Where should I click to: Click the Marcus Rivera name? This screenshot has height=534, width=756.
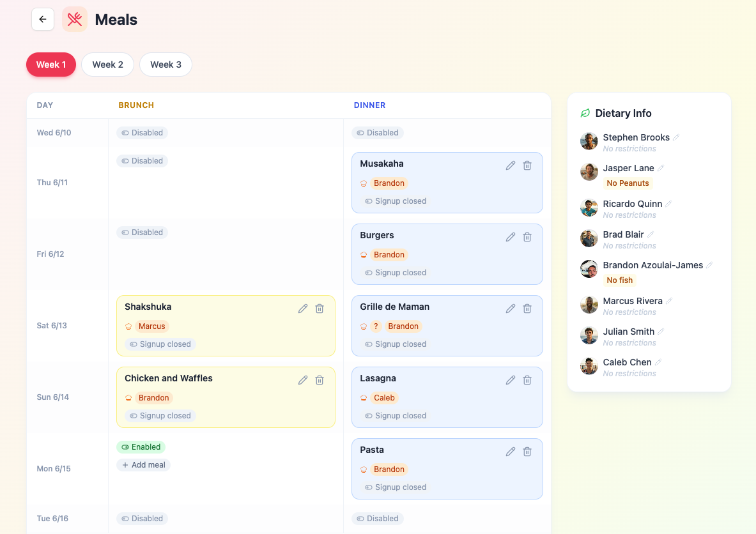633,301
